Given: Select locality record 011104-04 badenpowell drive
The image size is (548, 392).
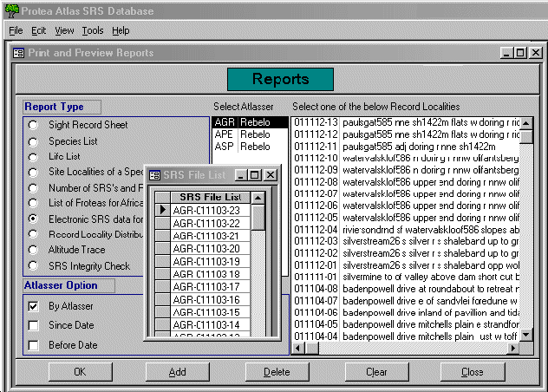Looking at the screenshot, I should click(406, 336).
